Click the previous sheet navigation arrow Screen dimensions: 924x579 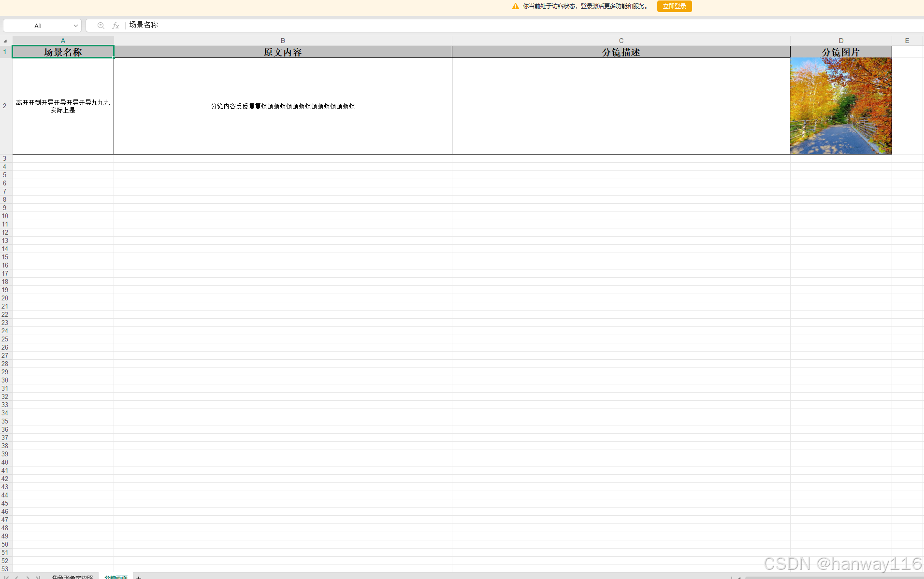click(x=17, y=578)
